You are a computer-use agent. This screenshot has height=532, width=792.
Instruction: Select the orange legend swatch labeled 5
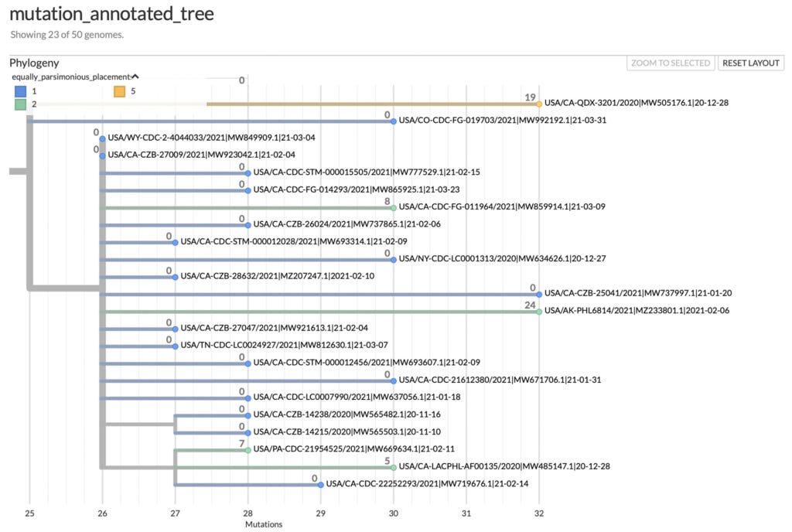[x=119, y=91]
